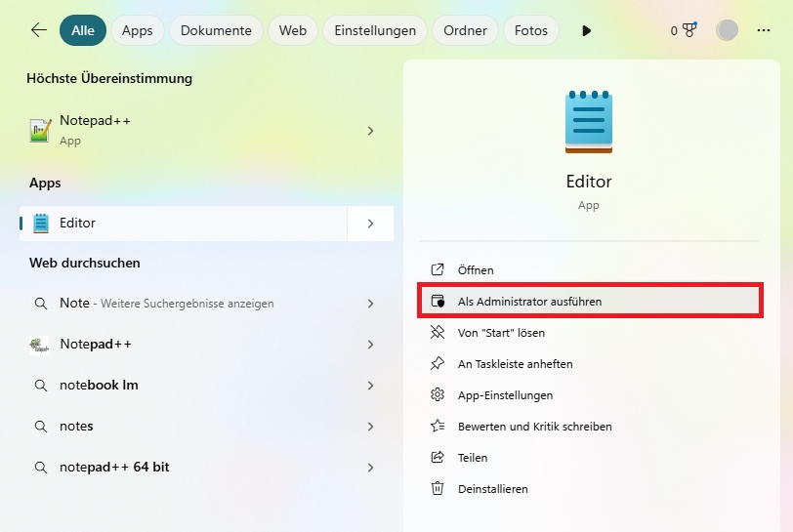Click the Notepad++ icon under best match
Viewport: 793px width, 532px height.
coord(40,131)
